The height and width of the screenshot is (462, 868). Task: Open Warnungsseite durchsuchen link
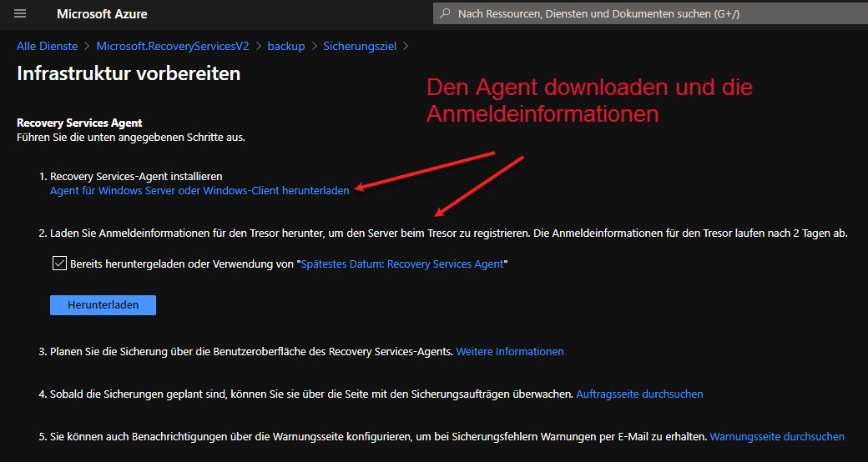point(777,436)
